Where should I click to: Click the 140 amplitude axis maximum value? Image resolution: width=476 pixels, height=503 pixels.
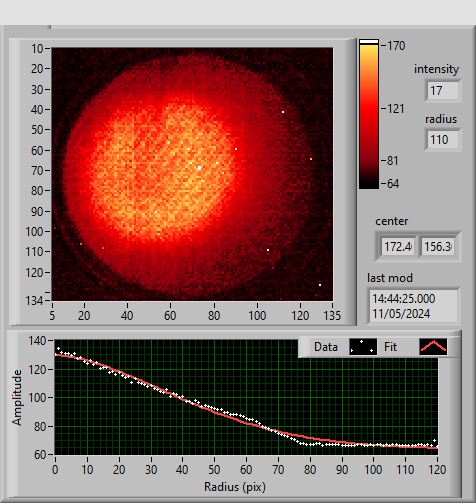point(37,341)
